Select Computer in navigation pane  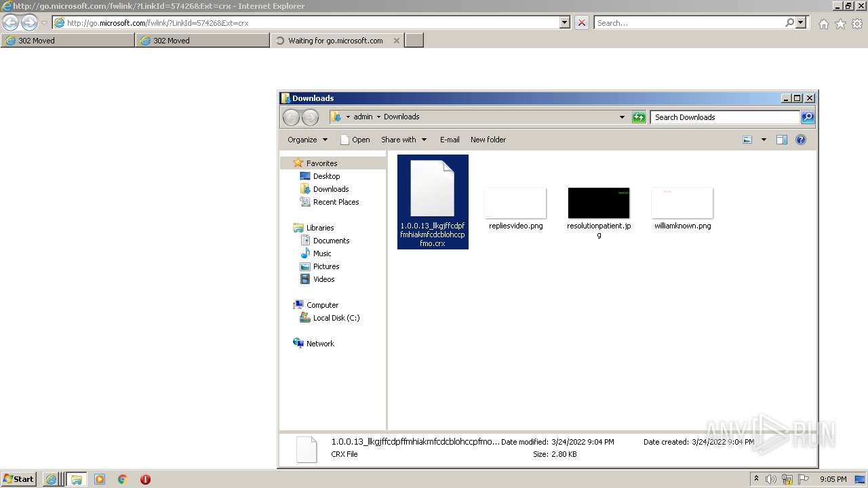tap(322, 305)
